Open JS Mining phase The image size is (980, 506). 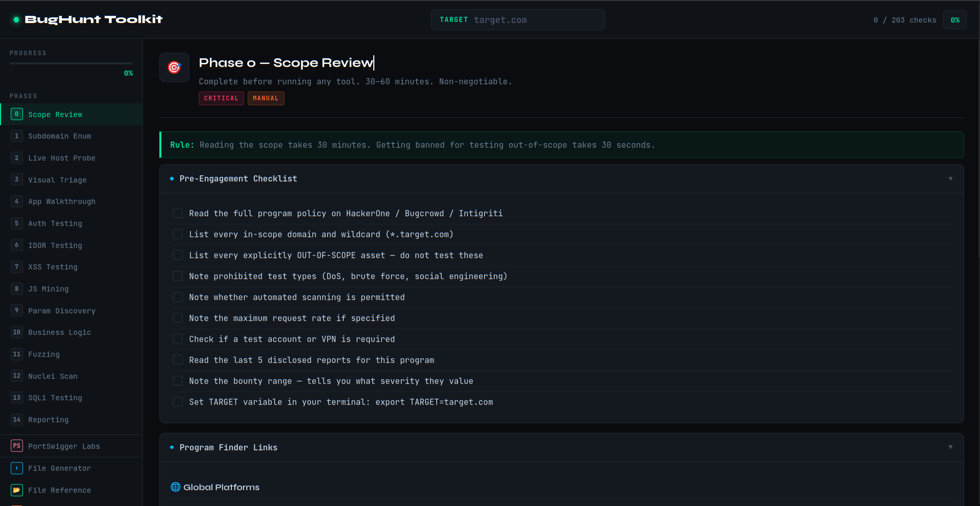pos(71,289)
